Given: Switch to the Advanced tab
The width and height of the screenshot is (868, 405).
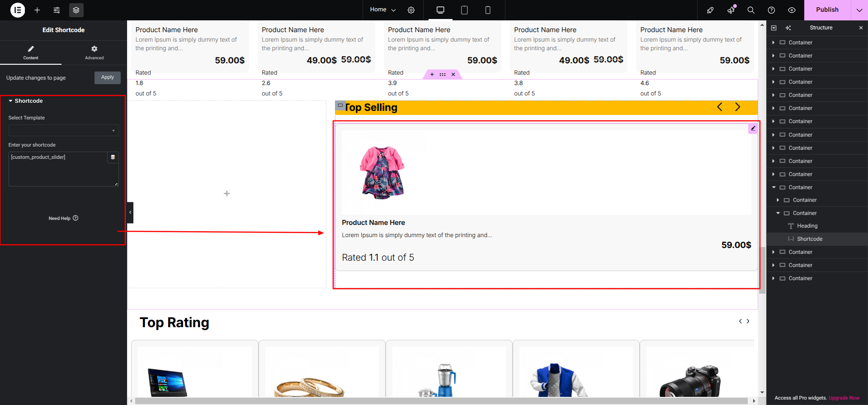Looking at the screenshot, I should pyautogui.click(x=94, y=52).
